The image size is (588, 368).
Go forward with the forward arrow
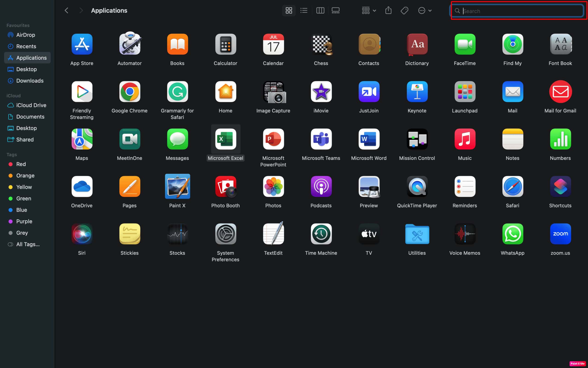coord(81,11)
